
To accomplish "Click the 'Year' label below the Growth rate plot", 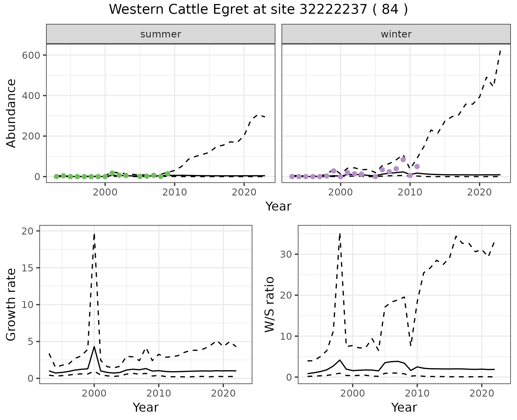I will tap(146, 407).
